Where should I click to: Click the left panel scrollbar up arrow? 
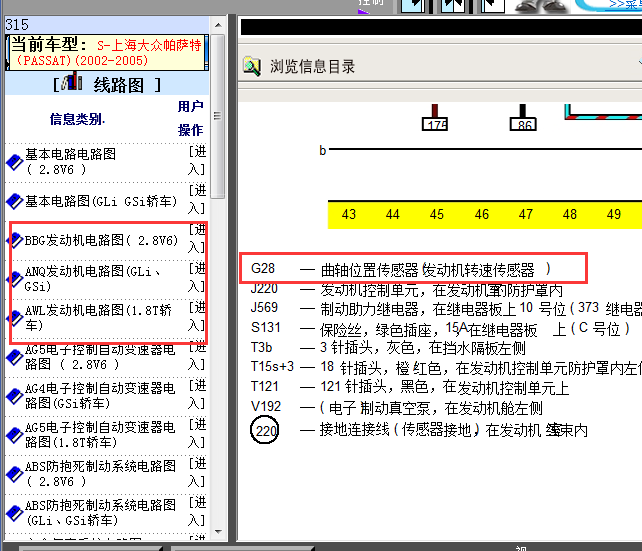(x=218, y=25)
